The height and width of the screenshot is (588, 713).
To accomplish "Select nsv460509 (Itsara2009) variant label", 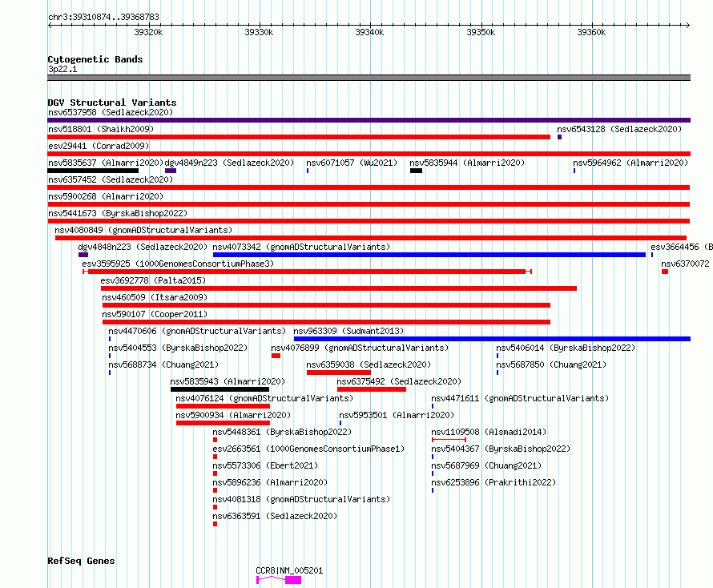I will click(x=155, y=297).
